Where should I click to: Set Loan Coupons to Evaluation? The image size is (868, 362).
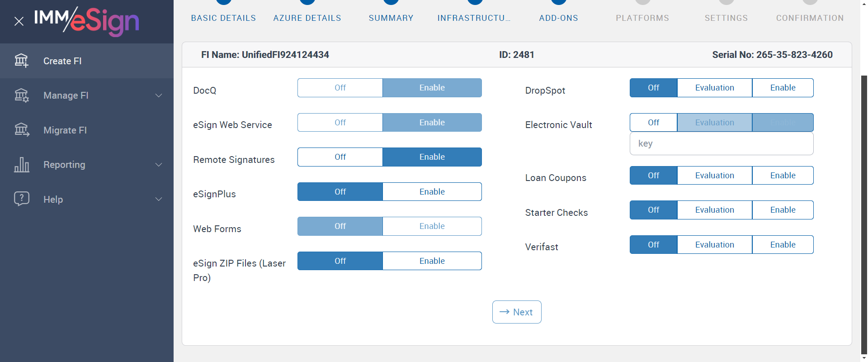click(715, 176)
